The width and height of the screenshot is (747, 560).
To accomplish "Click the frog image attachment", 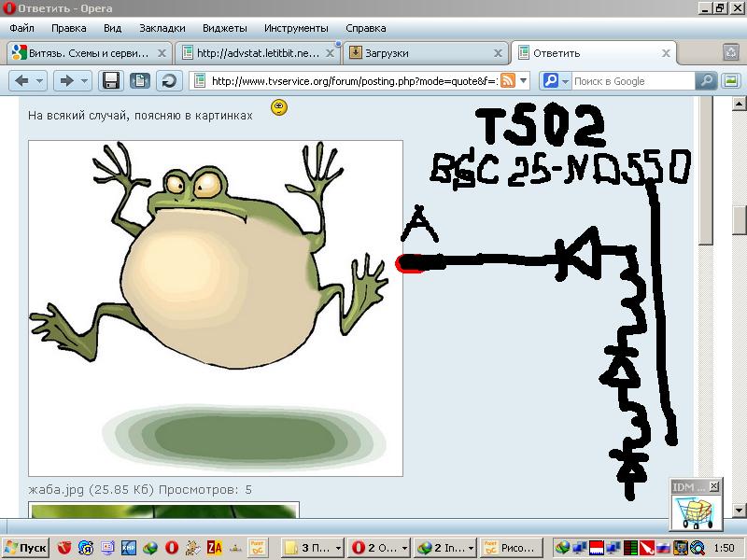I will [215, 308].
